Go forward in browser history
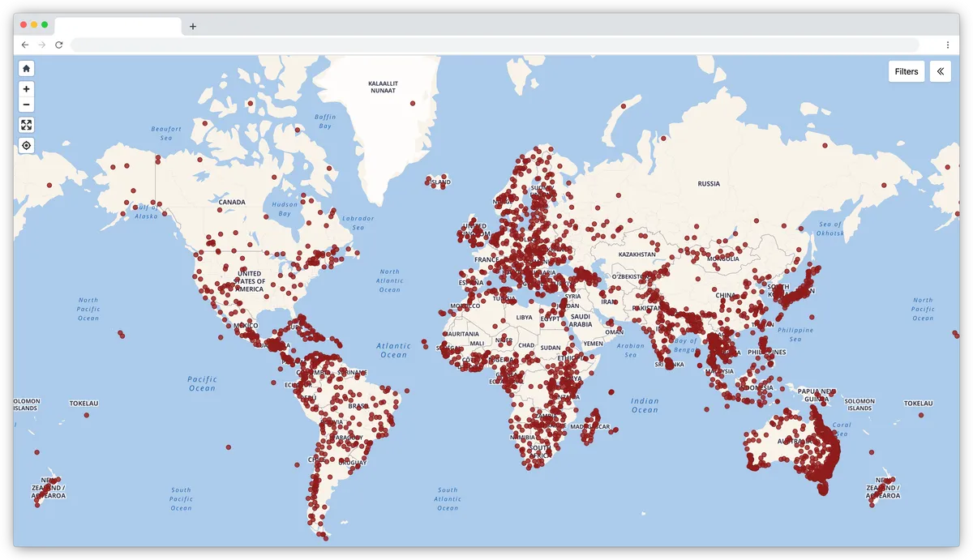The height and width of the screenshot is (560, 973). [42, 45]
